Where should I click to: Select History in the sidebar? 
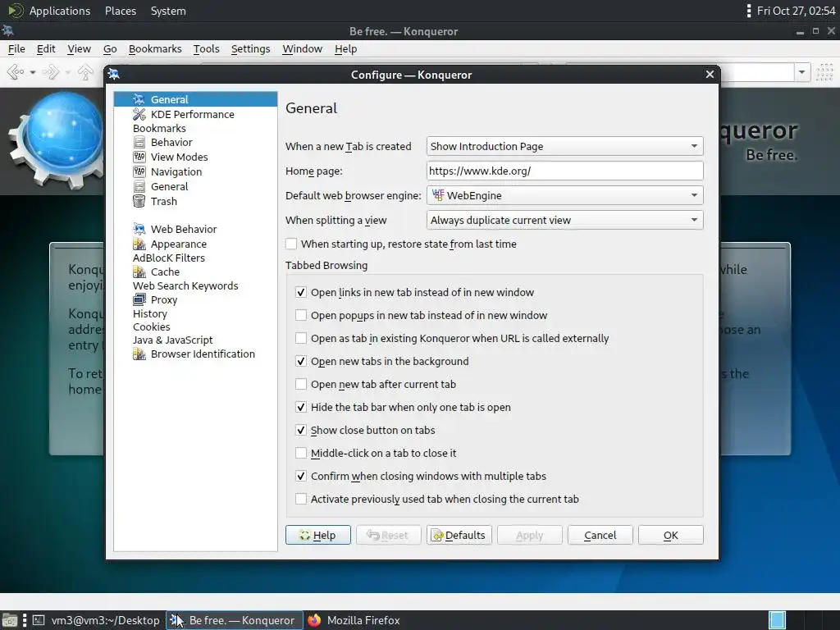click(150, 313)
